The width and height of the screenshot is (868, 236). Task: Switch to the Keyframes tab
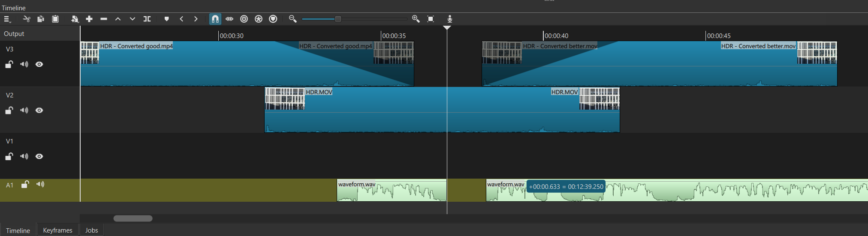coord(57,230)
